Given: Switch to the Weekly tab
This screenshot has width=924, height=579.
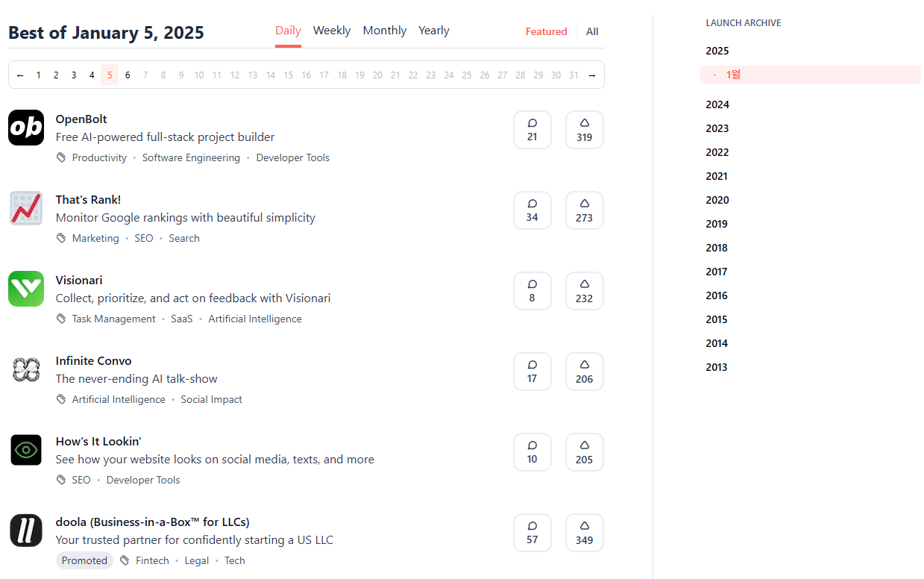Looking at the screenshot, I should pos(332,31).
